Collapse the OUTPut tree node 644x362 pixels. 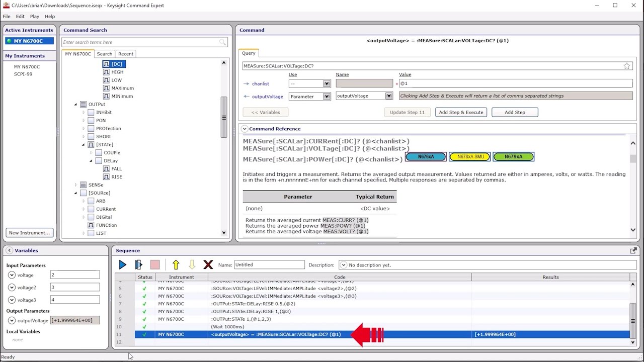point(76,105)
